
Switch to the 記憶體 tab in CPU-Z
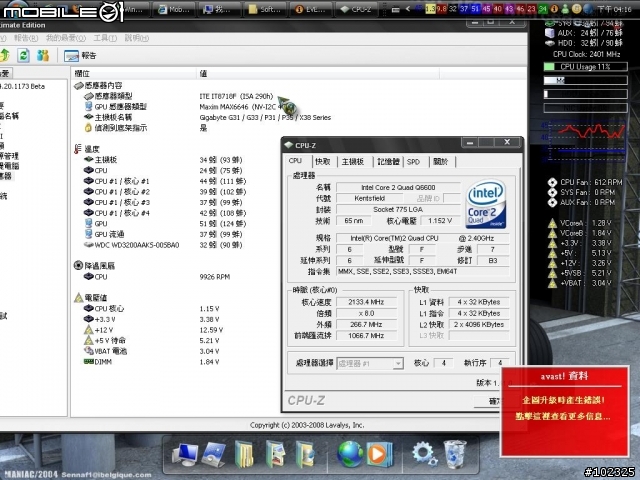click(388, 162)
